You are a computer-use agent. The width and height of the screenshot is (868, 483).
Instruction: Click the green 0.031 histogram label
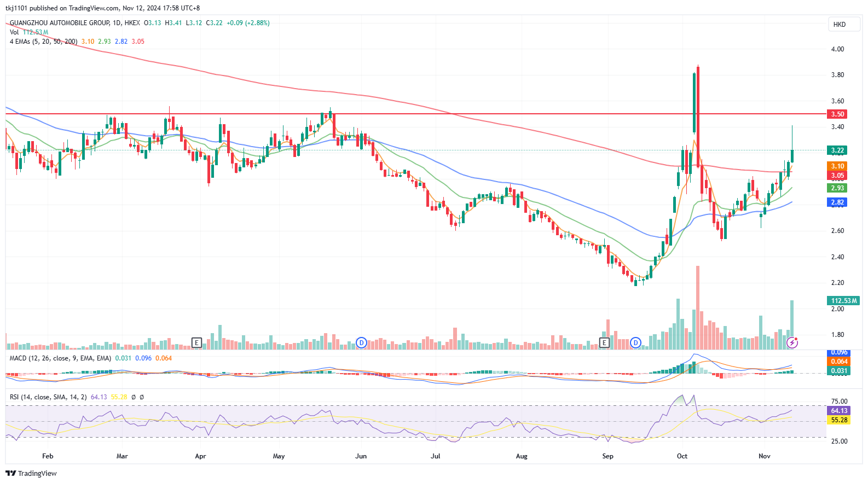click(x=839, y=371)
